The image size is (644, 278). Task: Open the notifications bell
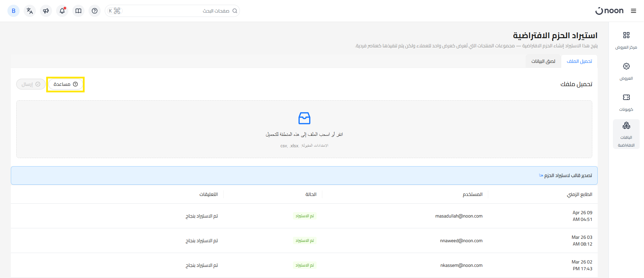click(x=62, y=11)
